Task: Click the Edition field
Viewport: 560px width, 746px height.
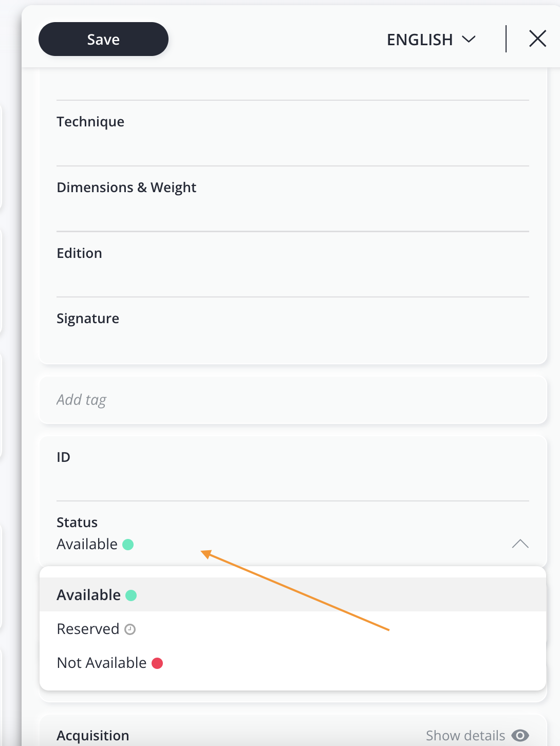Action: pyautogui.click(x=293, y=265)
